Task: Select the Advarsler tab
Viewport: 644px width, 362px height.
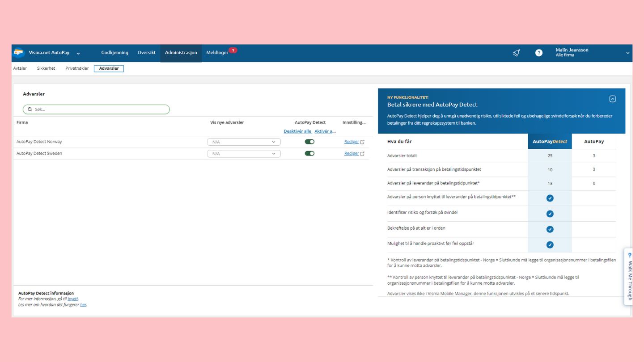Action: point(109,68)
